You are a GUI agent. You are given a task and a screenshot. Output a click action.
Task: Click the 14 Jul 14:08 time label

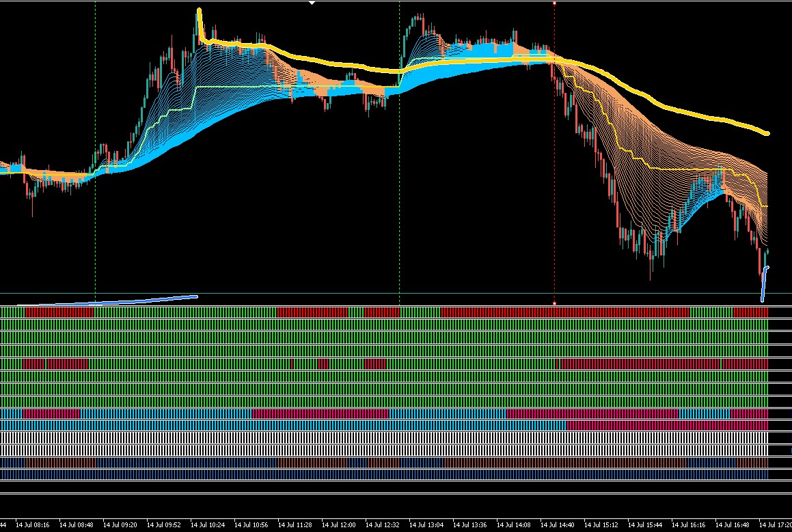pos(514,525)
